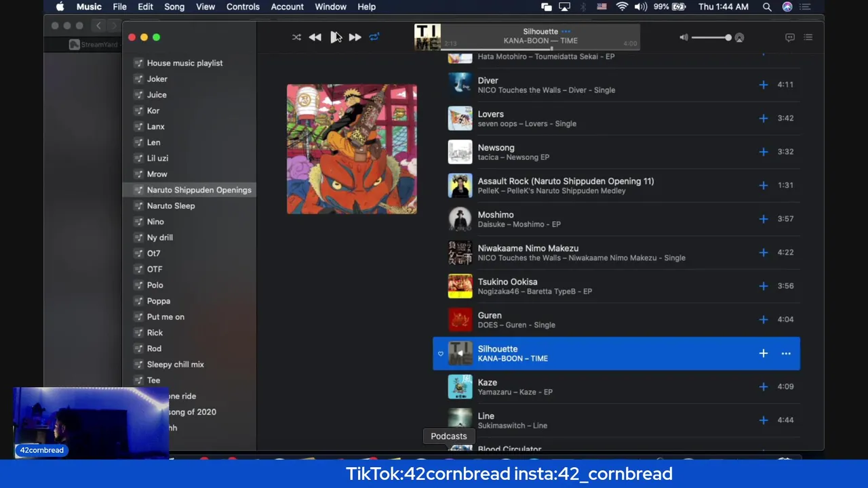Add Assault Rock to library
868x488 pixels.
tap(764, 185)
